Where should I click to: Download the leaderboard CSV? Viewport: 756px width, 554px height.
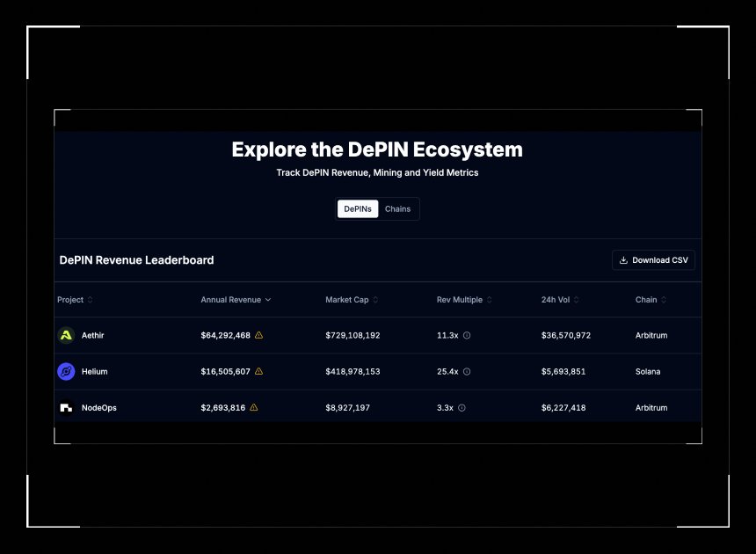[x=653, y=260]
